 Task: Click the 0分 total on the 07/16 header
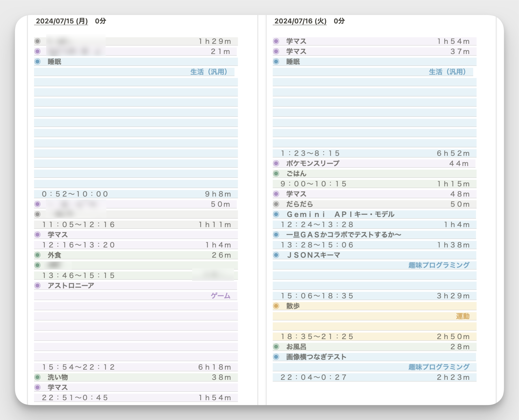pyautogui.click(x=339, y=21)
